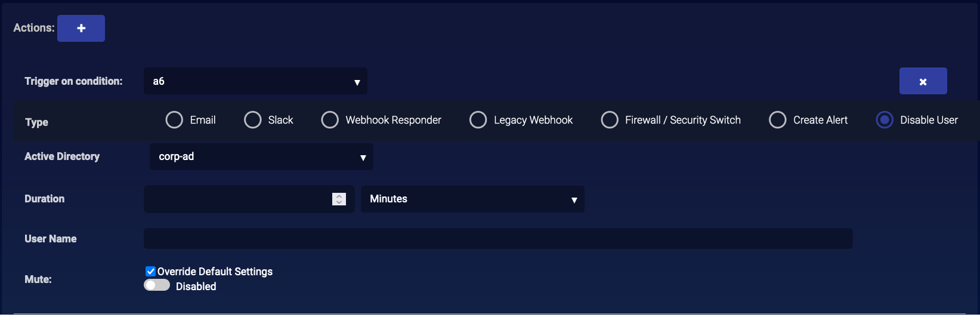The height and width of the screenshot is (320, 980).
Task: Uncheck the Override Default Settings checkbox
Action: point(150,272)
